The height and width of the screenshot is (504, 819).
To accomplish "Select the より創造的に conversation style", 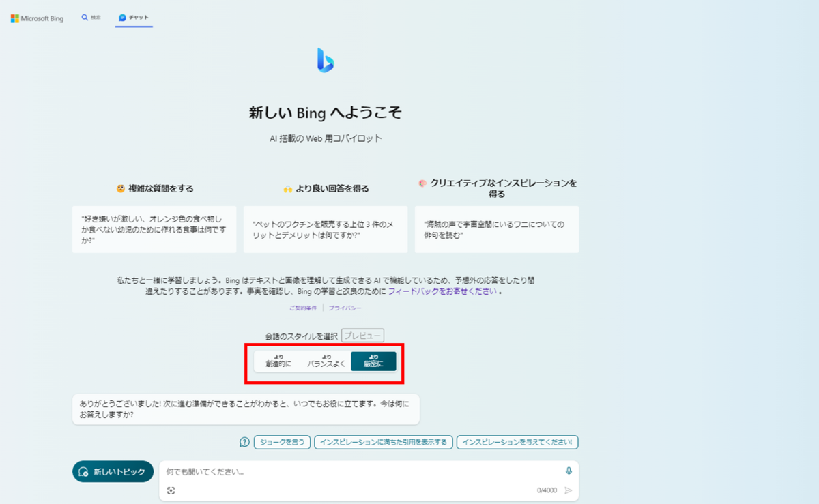I will 278,361.
